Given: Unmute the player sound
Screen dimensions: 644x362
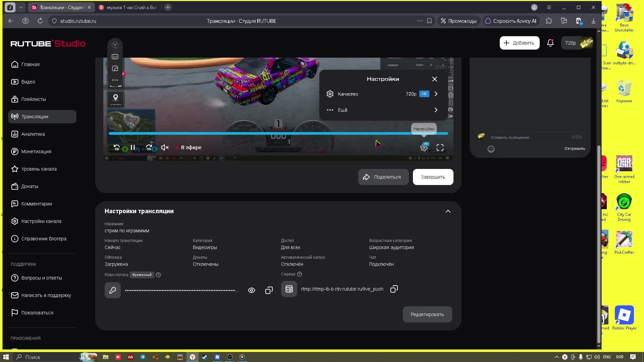Looking at the screenshot, I should click(x=165, y=147).
